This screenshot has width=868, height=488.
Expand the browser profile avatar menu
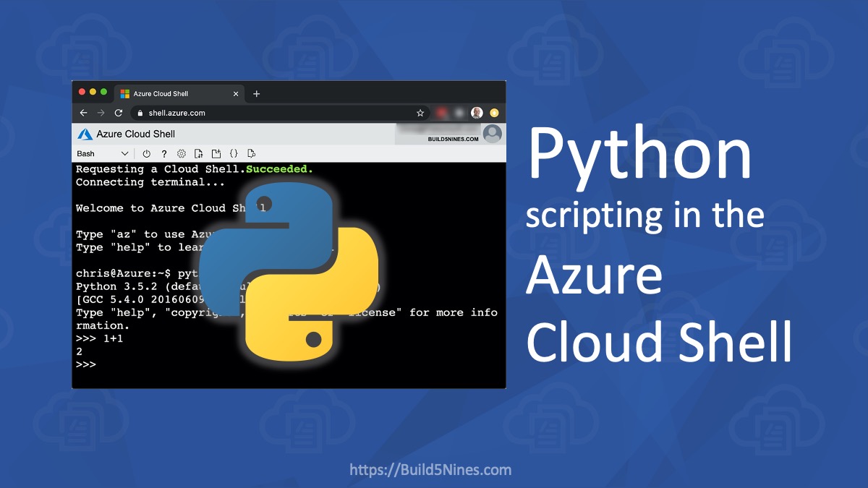476,113
